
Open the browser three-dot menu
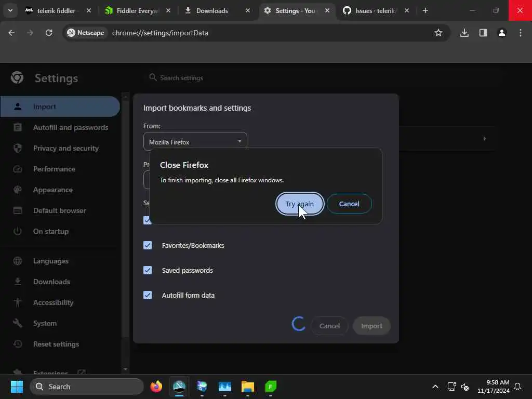pyautogui.click(x=521, y=33)
